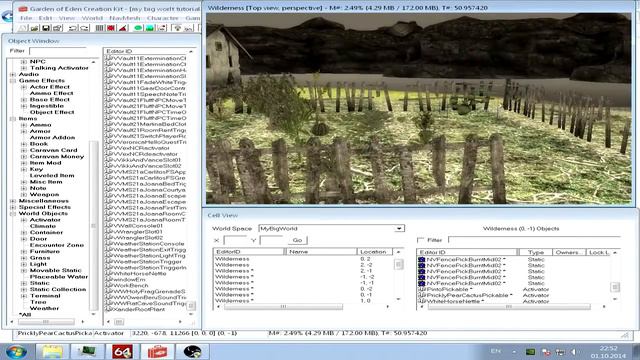The image size is (640, 360).
Task: Click the undo toolbar icon
Action: (73, 28)
